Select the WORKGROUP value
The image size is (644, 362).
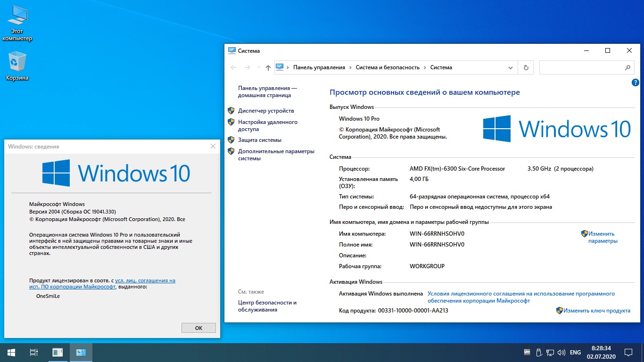(x=427, y=266)
